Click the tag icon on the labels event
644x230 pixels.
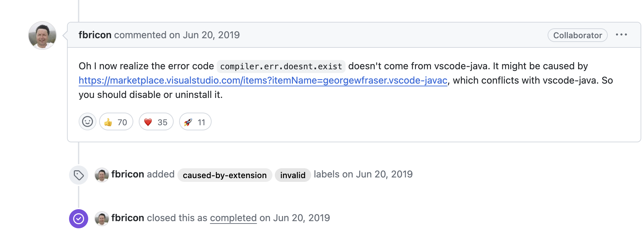pyautogui.click(x=79, y=175)
